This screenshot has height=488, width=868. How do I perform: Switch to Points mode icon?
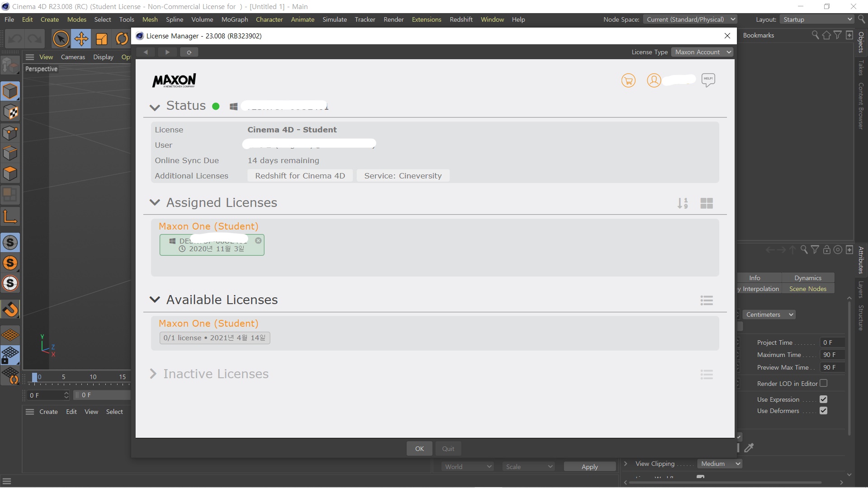[10, 133]
